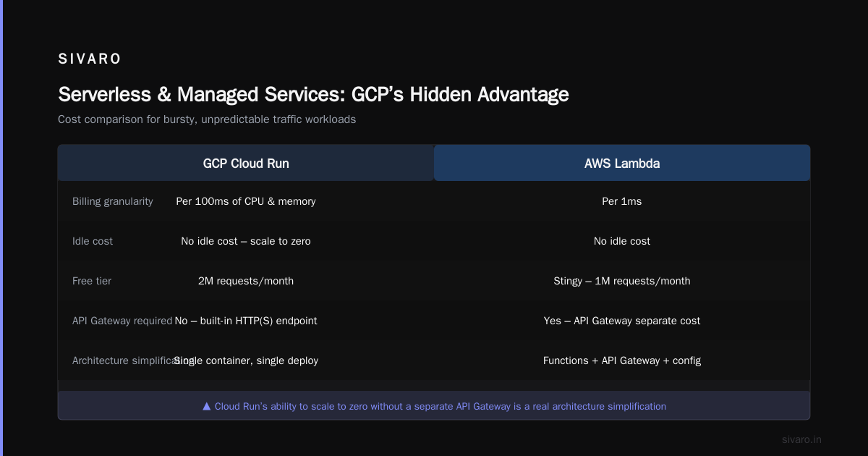Screen dimensions: 868x456
Task: Click the Architecture simplification row label
Action: point(133,360)
